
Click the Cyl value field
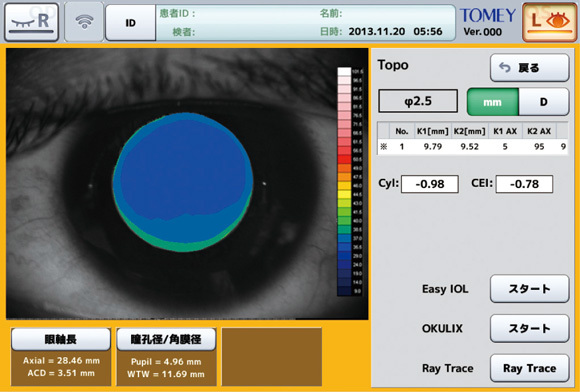(430, 184)
